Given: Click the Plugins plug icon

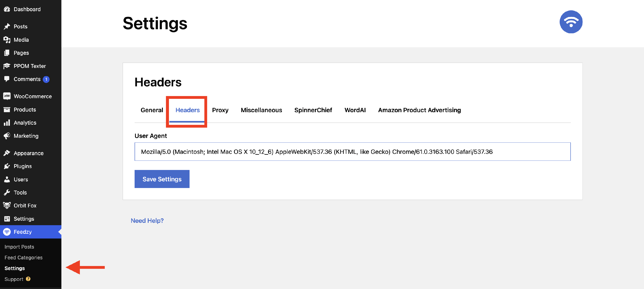Looking at the screenshot, I should click(7, 166).
